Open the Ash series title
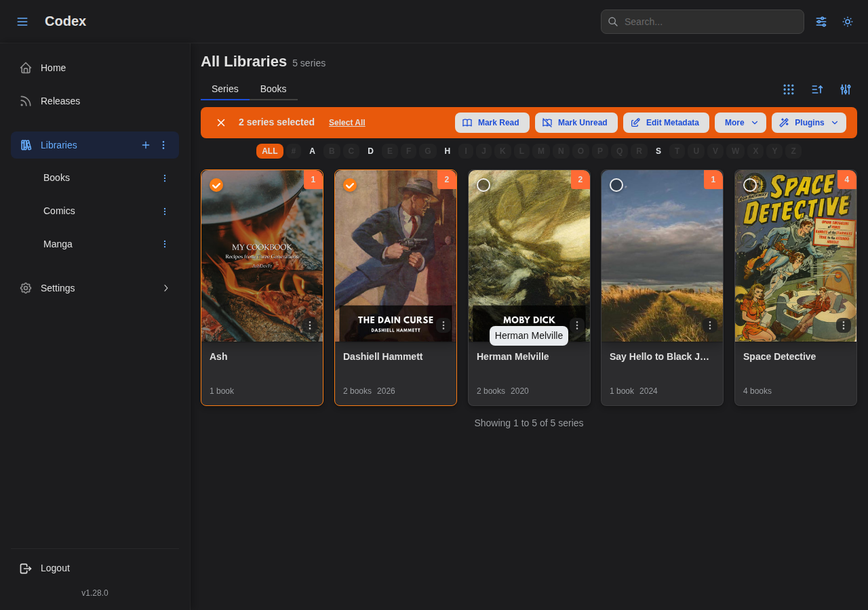 click(218, 357)
